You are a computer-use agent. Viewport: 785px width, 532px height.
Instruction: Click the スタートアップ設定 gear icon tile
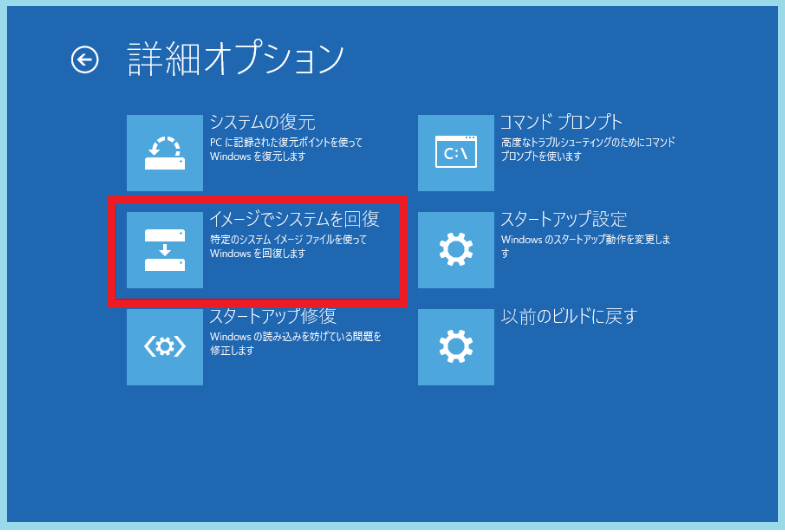click(x=456, y=250)
